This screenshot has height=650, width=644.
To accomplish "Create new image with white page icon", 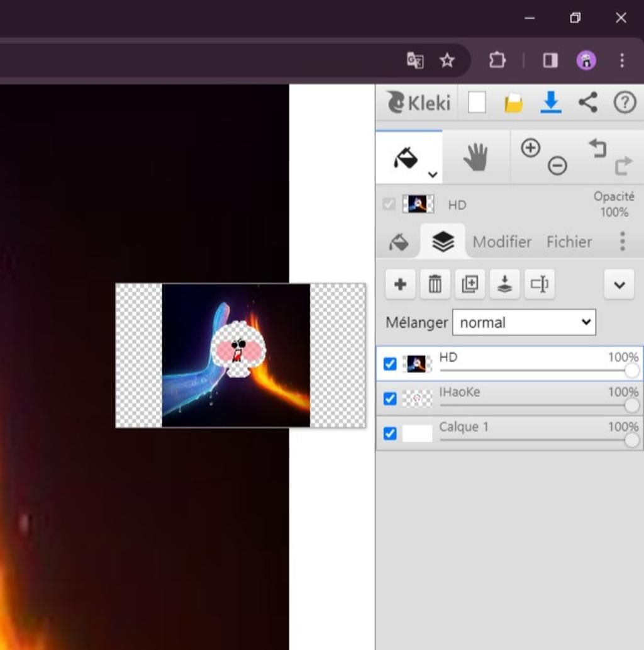I will 477,103.
